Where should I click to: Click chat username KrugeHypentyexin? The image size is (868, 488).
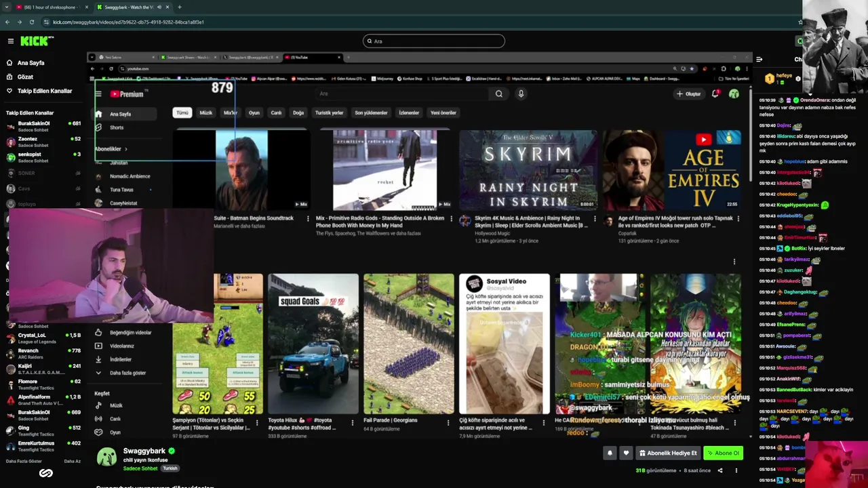(x=797, y=205)
